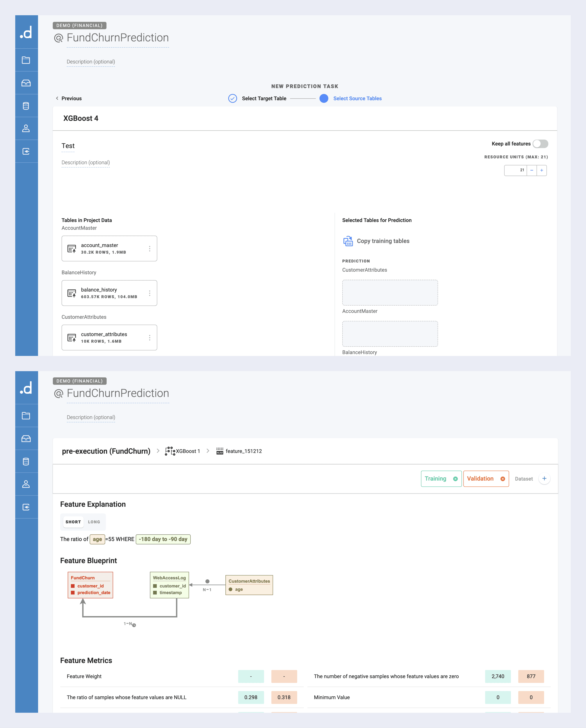
Task: Click the inbox icon in top sidebar
Action: (x=26, y=83)
